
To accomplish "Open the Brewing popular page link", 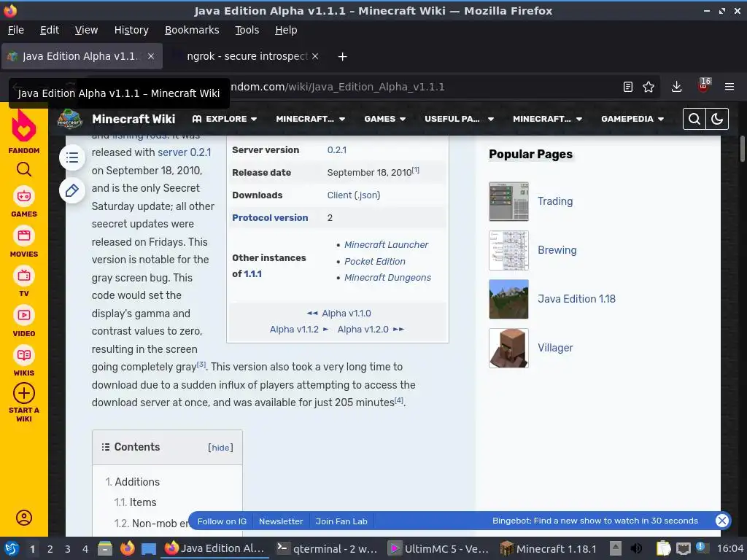I will coord(557,251).
